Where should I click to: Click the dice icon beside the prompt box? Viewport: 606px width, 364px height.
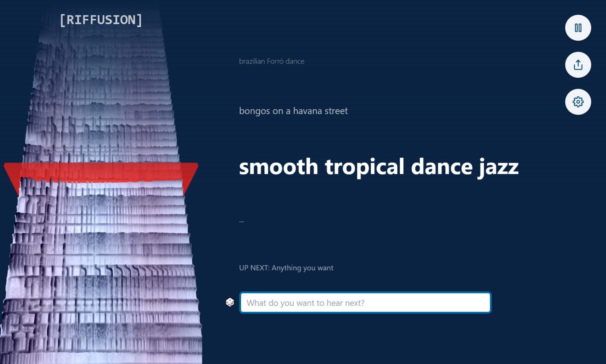tap(230, 302)
